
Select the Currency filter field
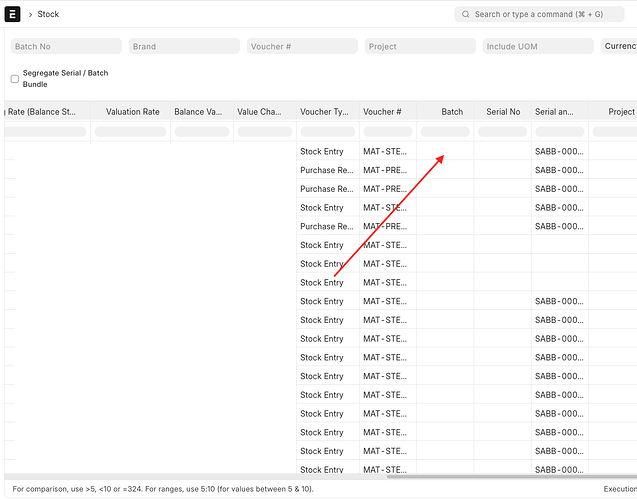[x=619, y=46]
